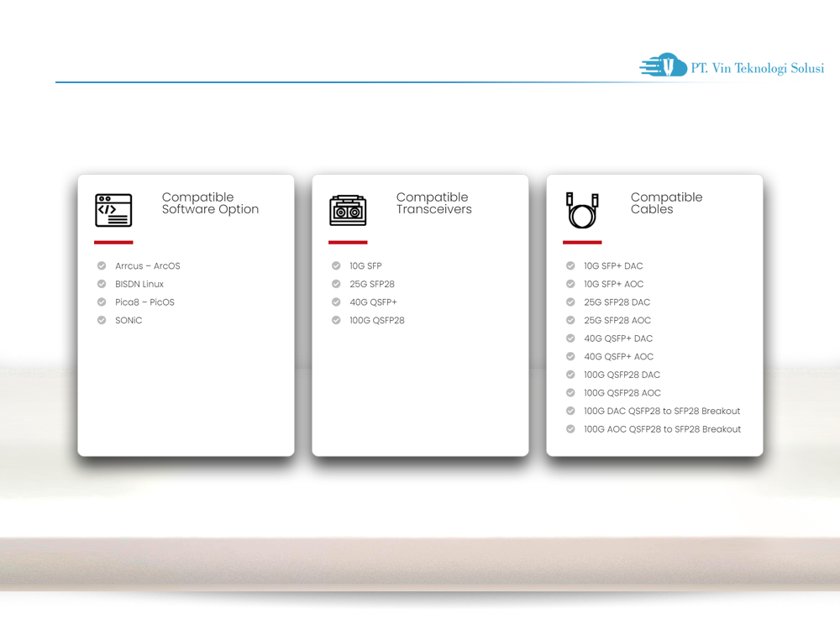Screen dimensions: 840x630
Task: Click the red underline bar under Compatible Software Option
Action: pos(112,244)
